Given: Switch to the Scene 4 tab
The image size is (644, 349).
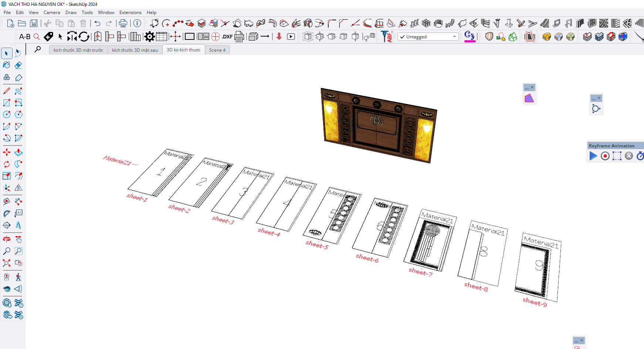Looking at the screenshot, I should coord(217,50).
